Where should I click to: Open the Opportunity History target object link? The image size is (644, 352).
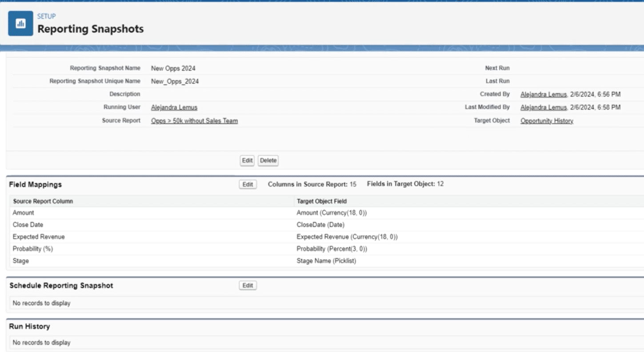pos(547,121)
